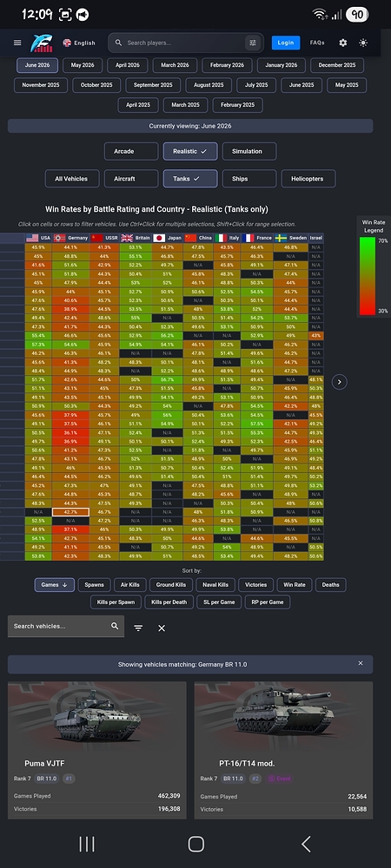Select All Vehicles filter
The image size is (391, 868).
click(74, 179)
